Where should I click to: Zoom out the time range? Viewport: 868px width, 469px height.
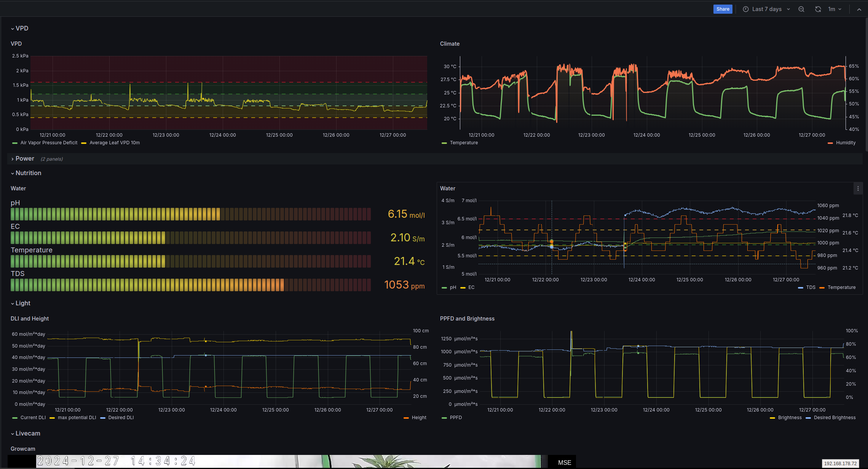pos(801,9)
